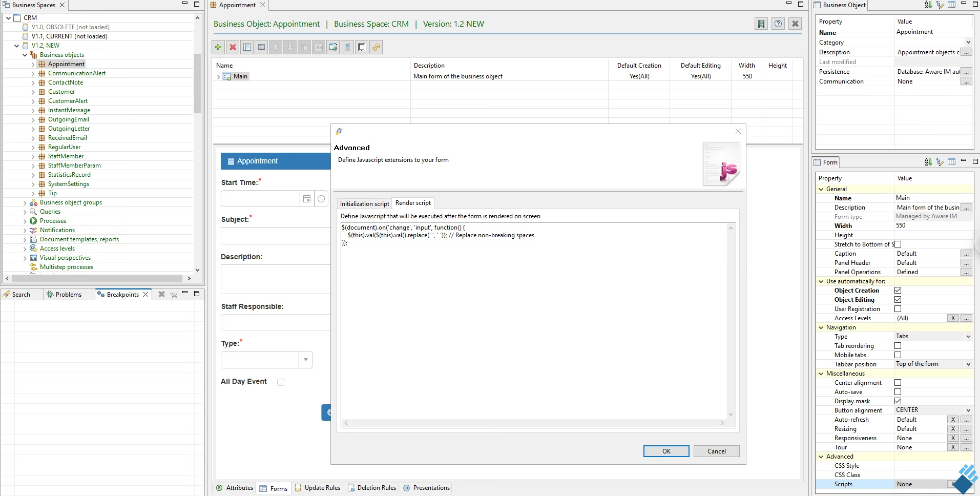
Task: Expand the Customer business object node
Action: click(33, 92)
